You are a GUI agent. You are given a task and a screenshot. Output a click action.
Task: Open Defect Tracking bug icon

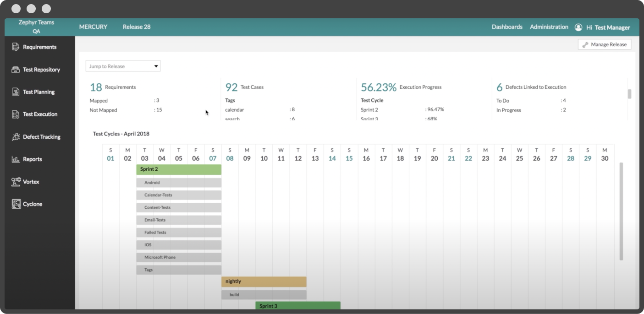coord(16,137)
